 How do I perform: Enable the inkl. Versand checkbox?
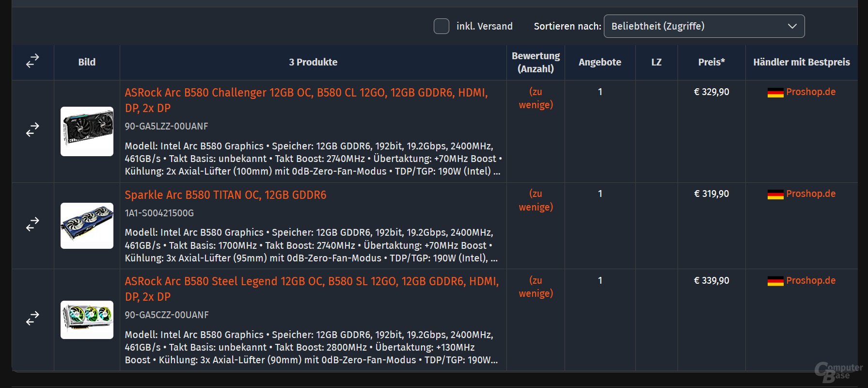[x=441, y=26]
